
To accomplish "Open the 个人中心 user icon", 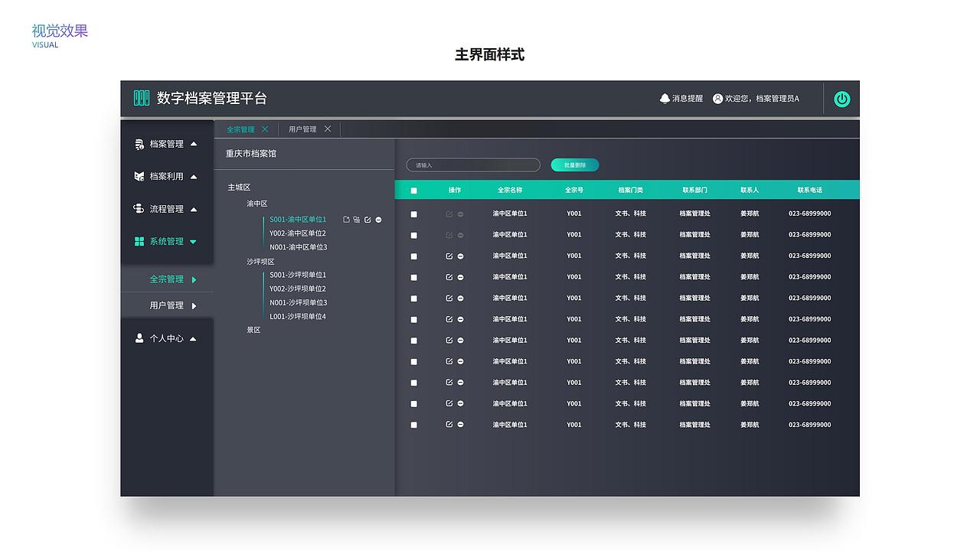I will 140,337.
